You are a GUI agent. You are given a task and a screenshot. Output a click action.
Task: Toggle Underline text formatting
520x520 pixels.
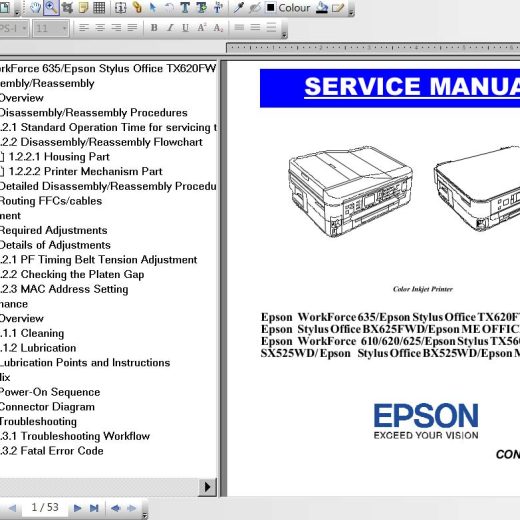[x=185, y=28]
